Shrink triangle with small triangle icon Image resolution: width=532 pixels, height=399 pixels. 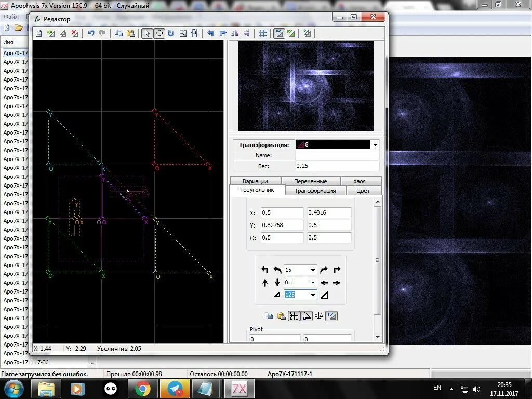tap(277, 295)
